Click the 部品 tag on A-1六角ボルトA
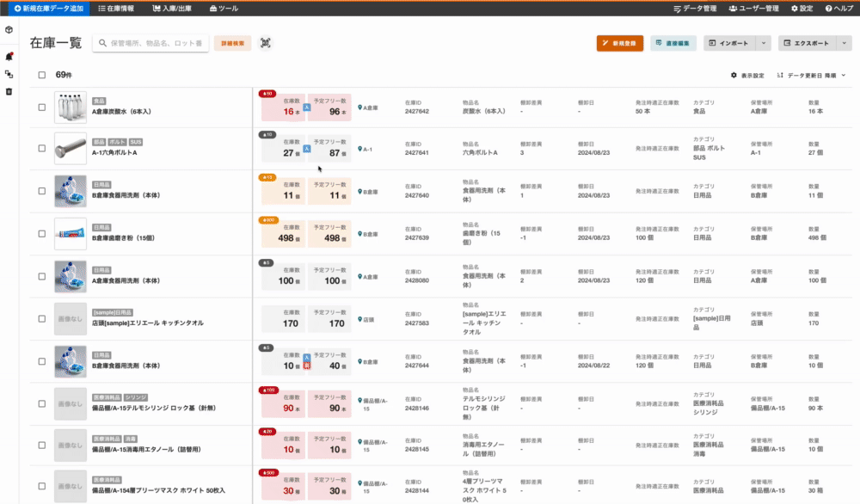The width and height of the screenshot is (860, 504). 99,142
